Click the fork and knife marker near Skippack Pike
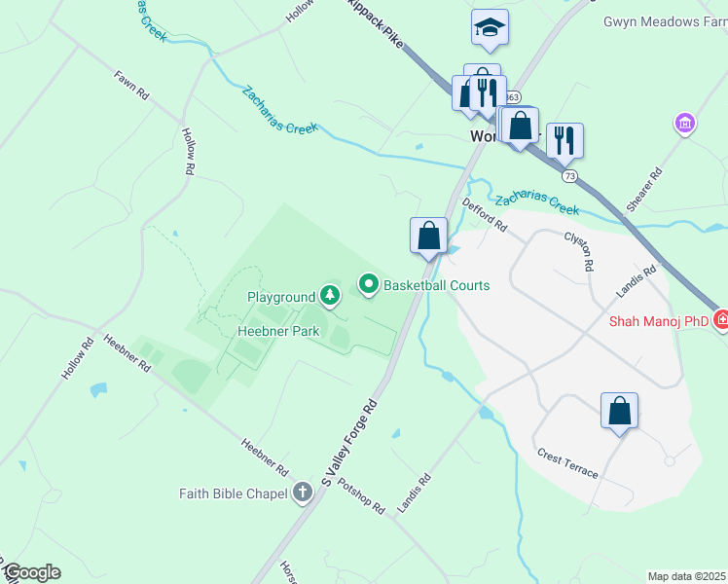The image size is (728, 584). 488,94
